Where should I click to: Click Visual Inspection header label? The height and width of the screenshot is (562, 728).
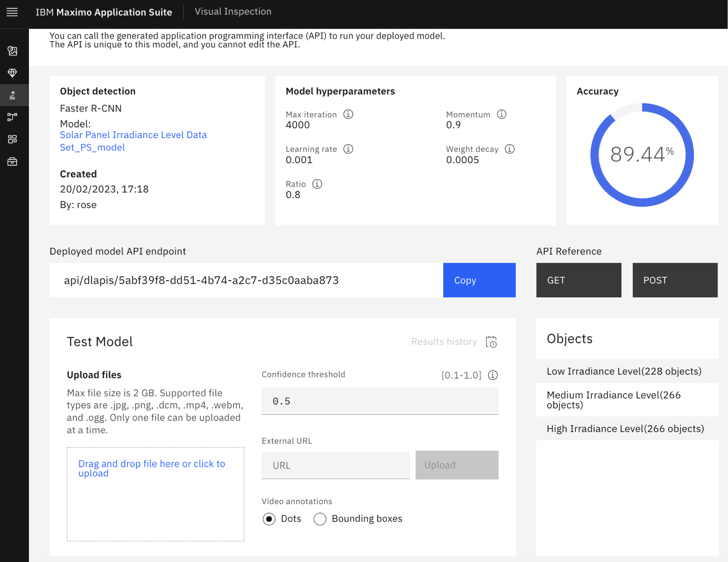[x=233, y=12]
